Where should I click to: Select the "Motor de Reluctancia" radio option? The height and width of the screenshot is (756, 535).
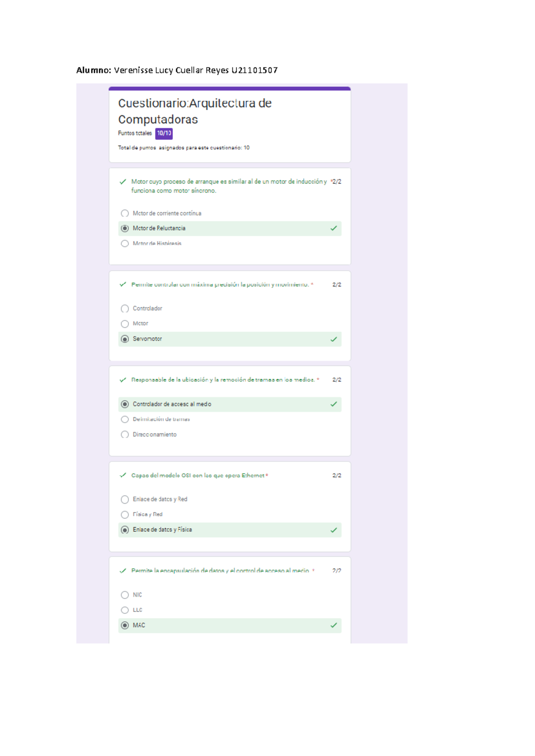tap(125, 228)
